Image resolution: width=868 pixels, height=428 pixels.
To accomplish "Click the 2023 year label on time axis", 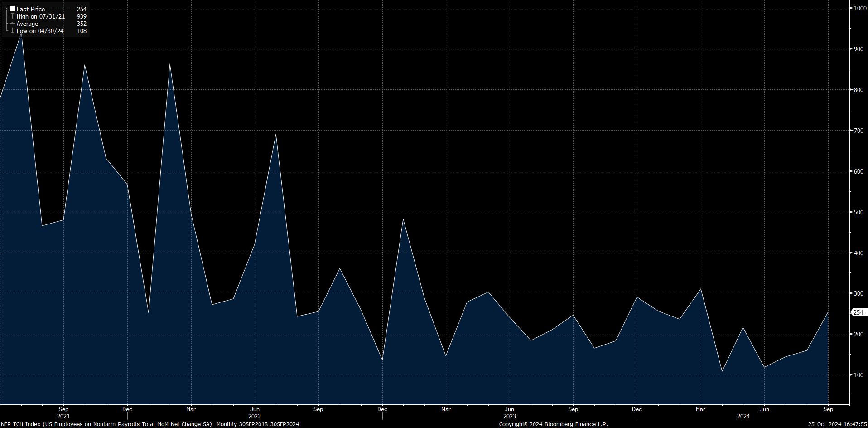I will 509,416.
